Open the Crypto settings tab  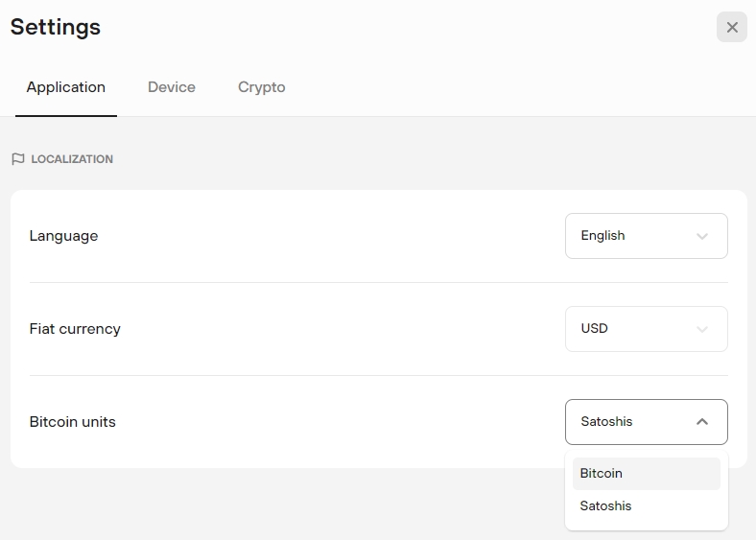[x=262, y=87]
